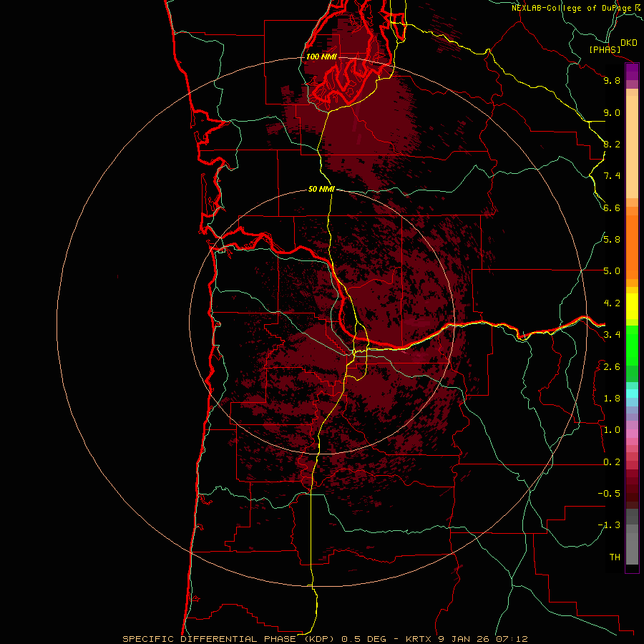
Task: Select the 5.8 legend value
Action: 612,240
